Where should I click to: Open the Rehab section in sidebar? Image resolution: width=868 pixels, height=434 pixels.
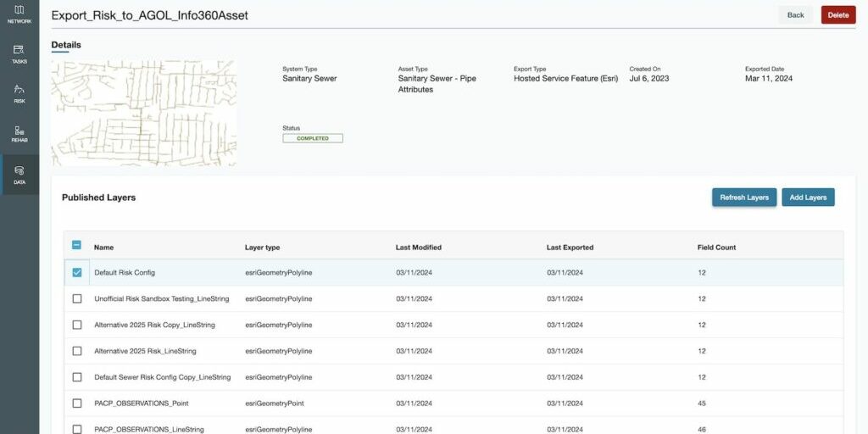pos(19,133)
